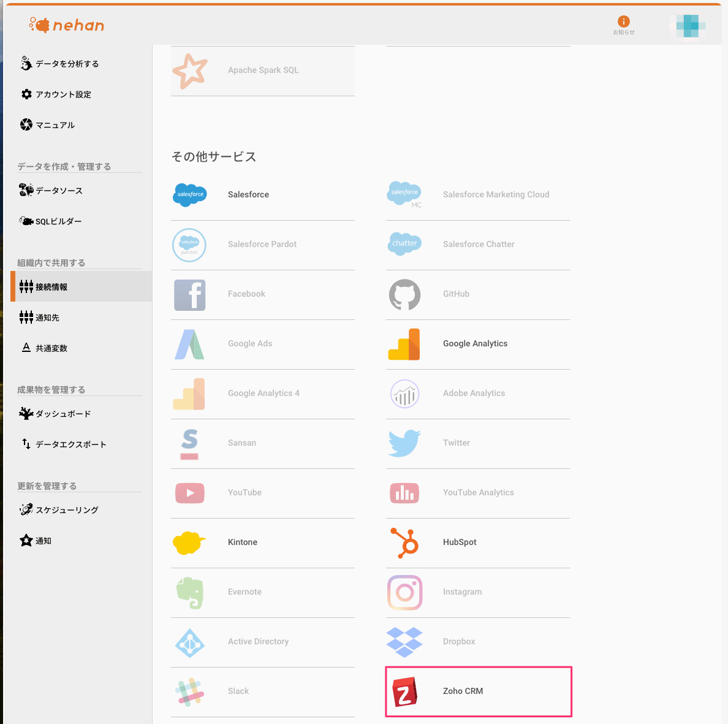Open the お知らせ notification icon

[624, 21]
